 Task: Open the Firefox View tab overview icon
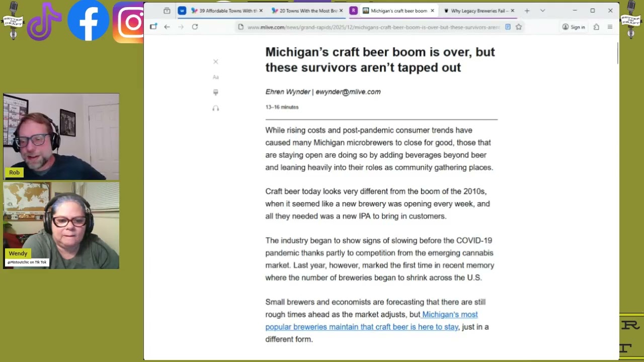167,11
